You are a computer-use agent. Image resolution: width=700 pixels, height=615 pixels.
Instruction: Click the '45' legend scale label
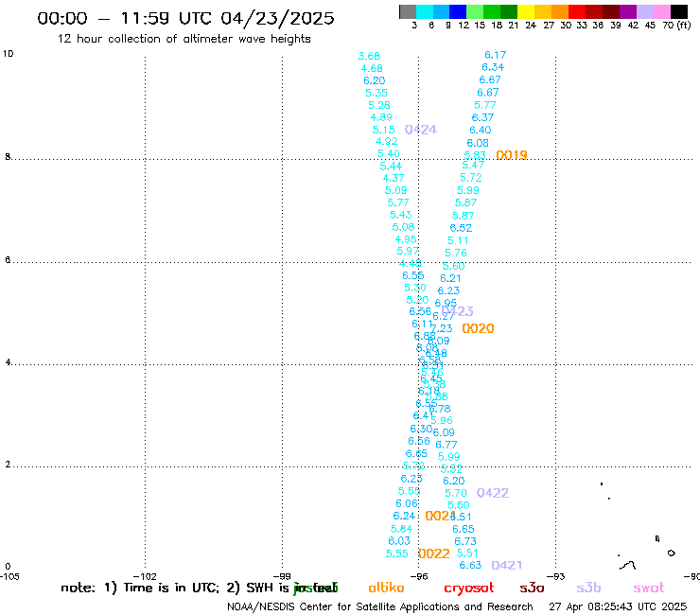tap(650, 26)
